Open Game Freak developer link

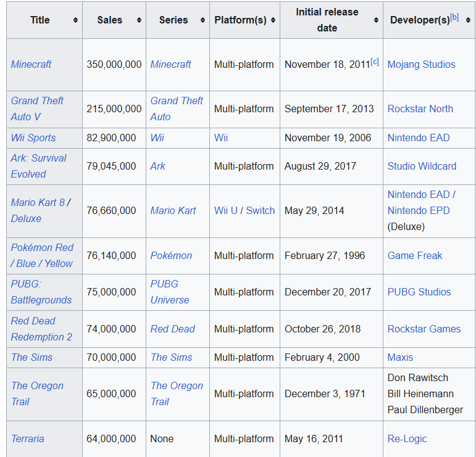pos(415,256)
